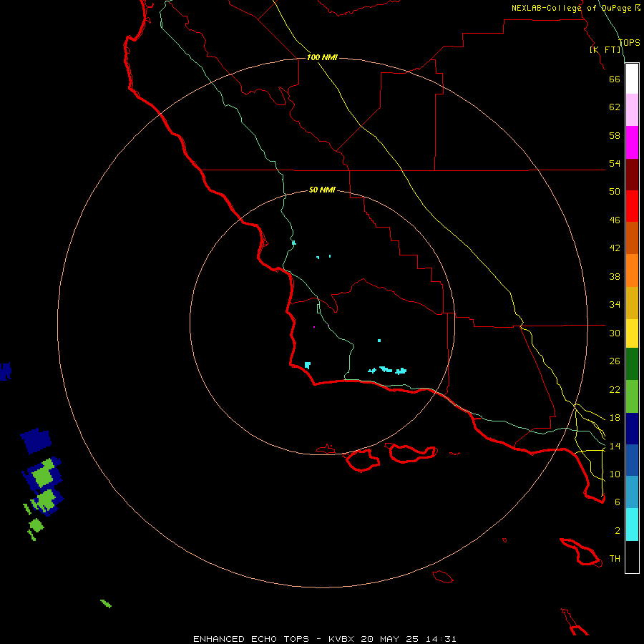Image resolution: width=644 pixels, height=644 pixels.
Task: Click the white swatch in the tops legend
Action: pyautogui.click(x=632, y=79)
